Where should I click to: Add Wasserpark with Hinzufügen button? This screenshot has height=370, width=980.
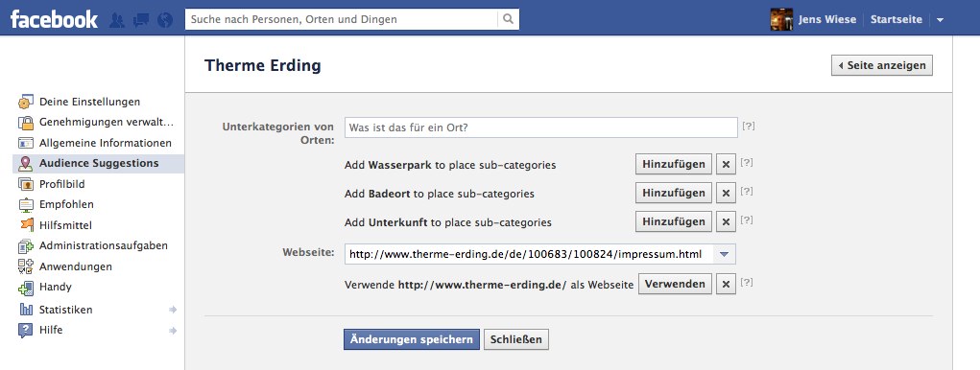[x=674, y=165]
